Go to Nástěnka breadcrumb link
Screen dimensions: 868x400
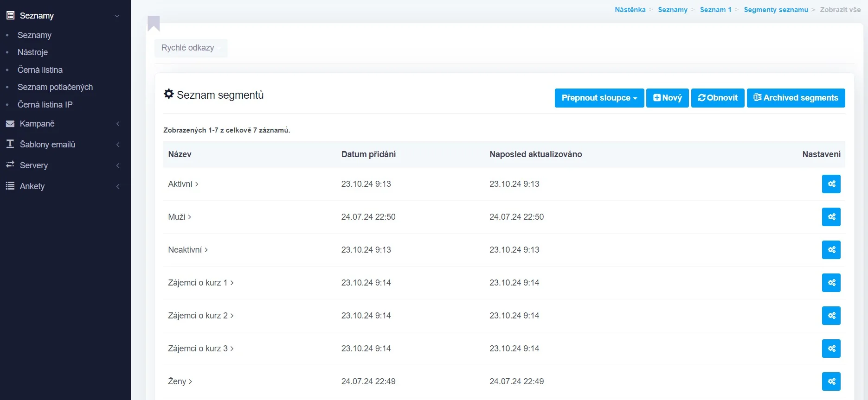click(630, 10)
